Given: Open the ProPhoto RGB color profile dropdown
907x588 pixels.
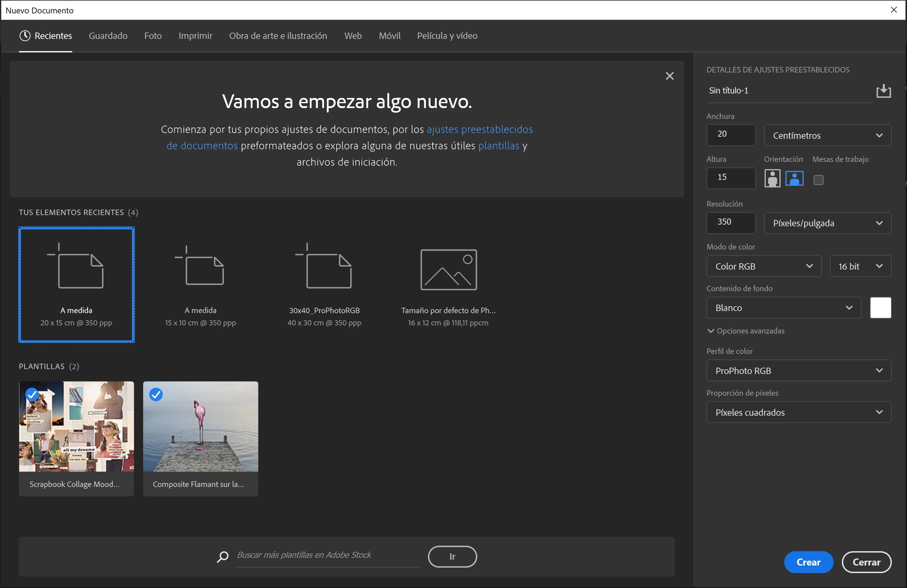Looking at the screenshot, I should point(798,371).
